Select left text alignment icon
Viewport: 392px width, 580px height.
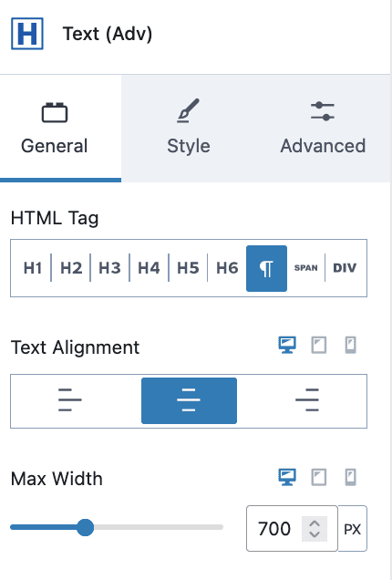click(70, 399)
